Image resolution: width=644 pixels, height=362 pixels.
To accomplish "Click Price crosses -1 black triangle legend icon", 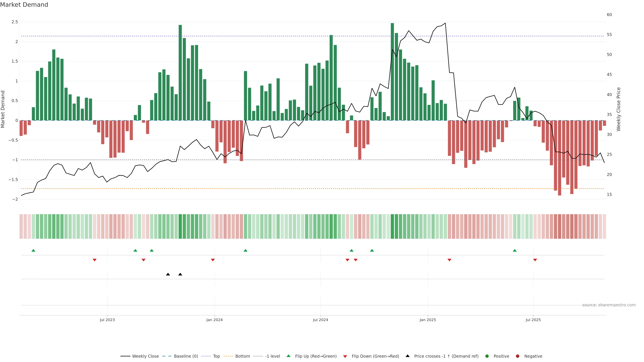I will click(408, 356).
